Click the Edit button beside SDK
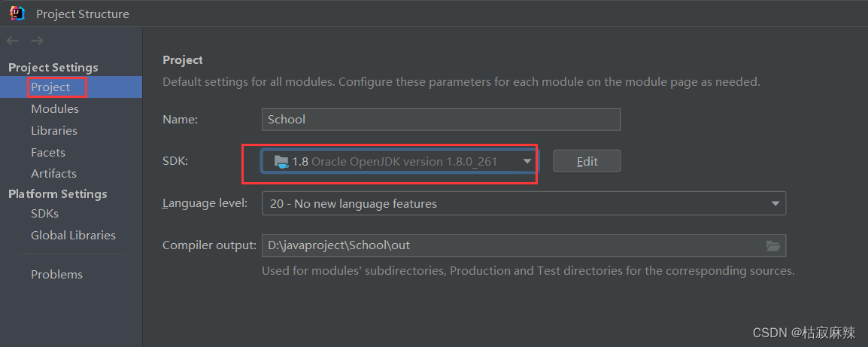Image resolution: width=868 pixels, height=347 pixels. tap(587, 161)
